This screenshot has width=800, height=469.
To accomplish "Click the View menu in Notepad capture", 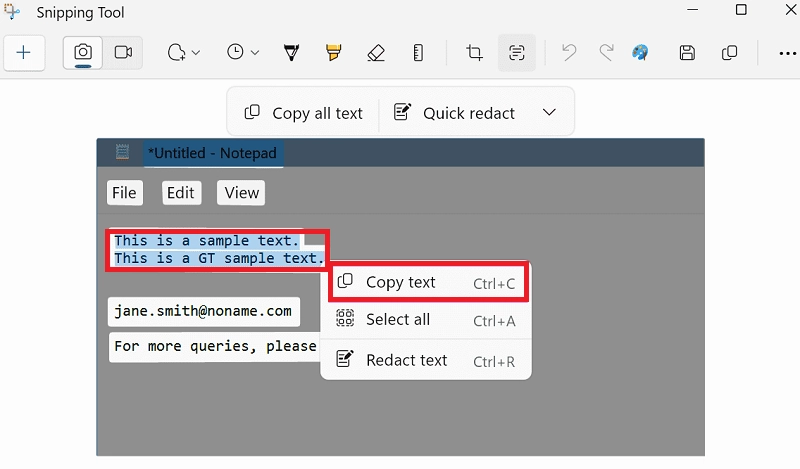I will (241, 193).
